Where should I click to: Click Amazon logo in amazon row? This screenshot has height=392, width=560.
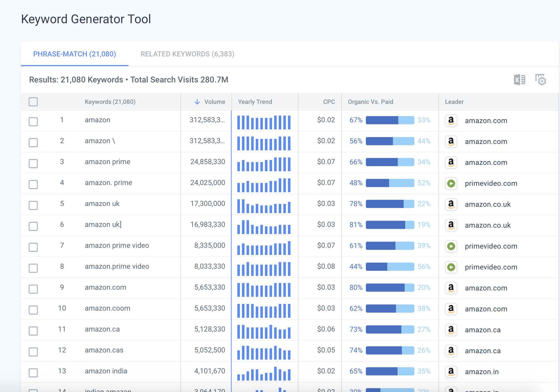coord(451,120)
